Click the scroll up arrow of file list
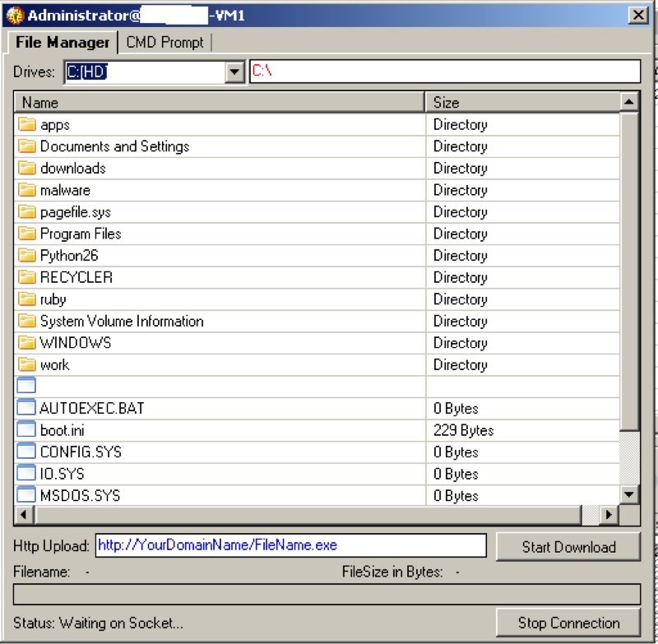Viewport: 658px width, 644px height. pos(629,102)
